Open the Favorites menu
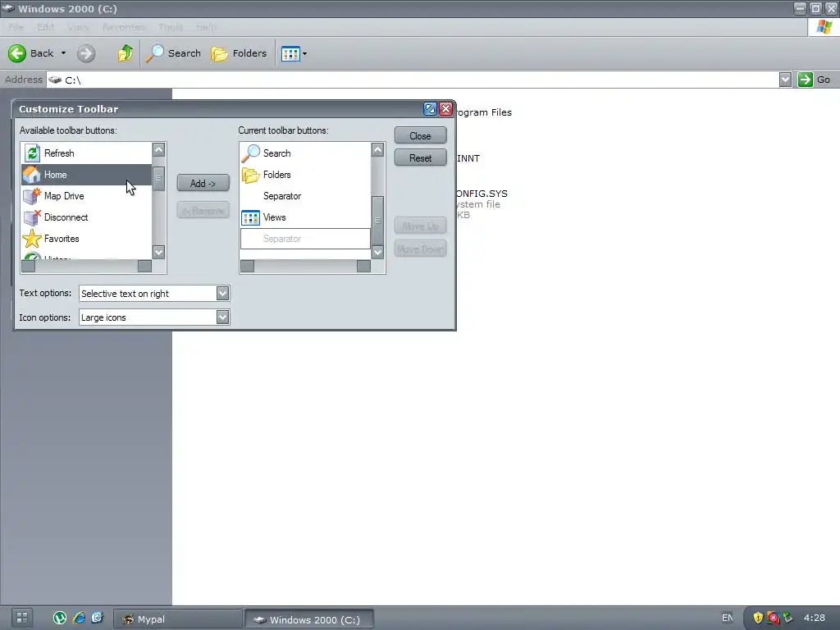 124,27
